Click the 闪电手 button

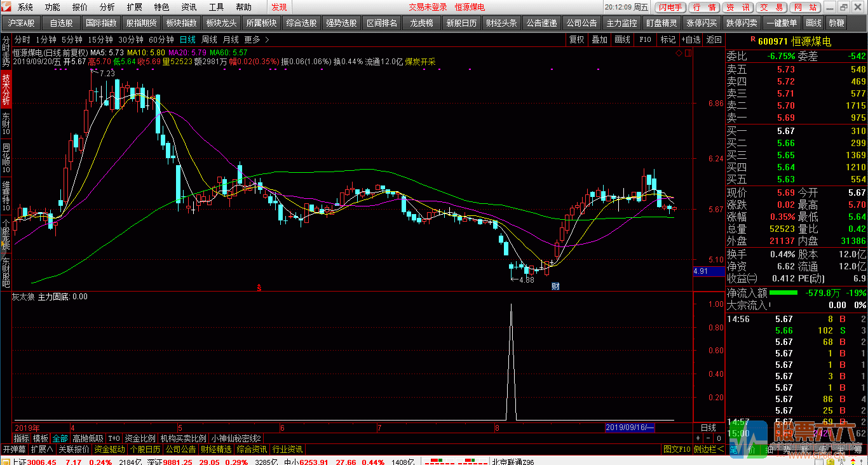click(670, 8)
